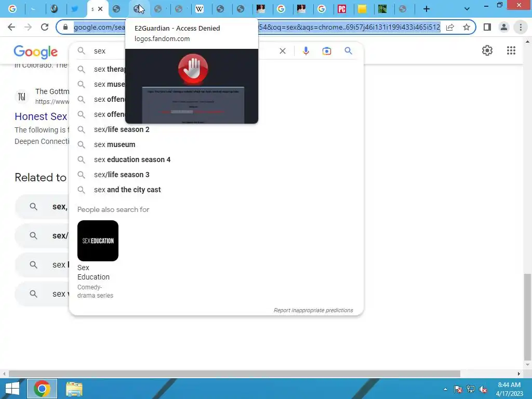Screen dimensions: 532x399
Task: Open Action Center flag icon
Action: coord(458,389)
